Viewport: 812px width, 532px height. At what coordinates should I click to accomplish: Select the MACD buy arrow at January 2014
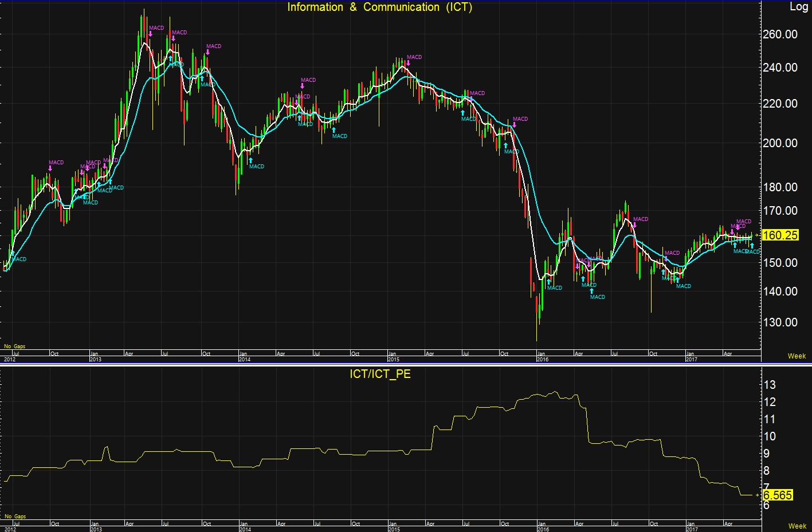pos(250,160)
